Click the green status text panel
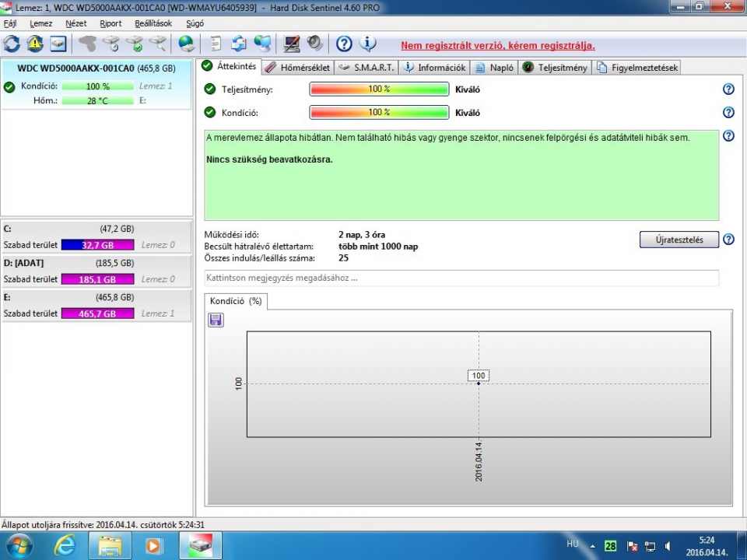 coord(461,175)
